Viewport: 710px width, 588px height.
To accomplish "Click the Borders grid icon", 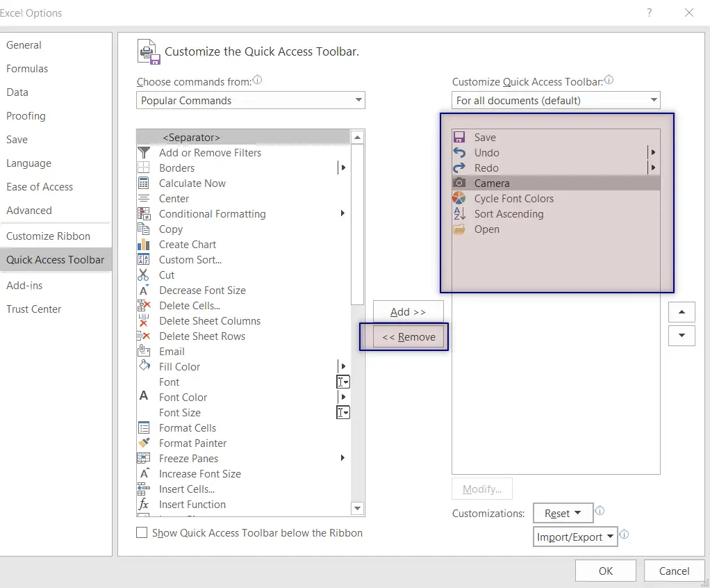I will click(144, 168).
